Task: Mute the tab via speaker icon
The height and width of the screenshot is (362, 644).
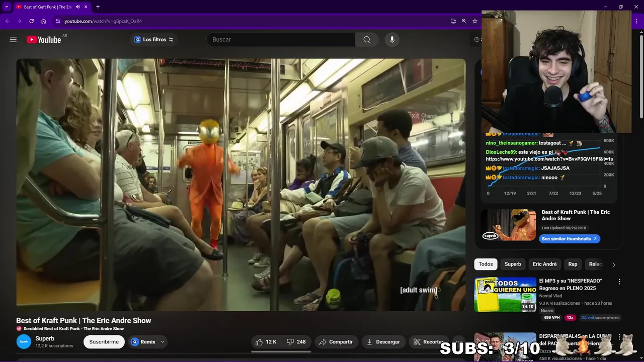Action: 77,7
